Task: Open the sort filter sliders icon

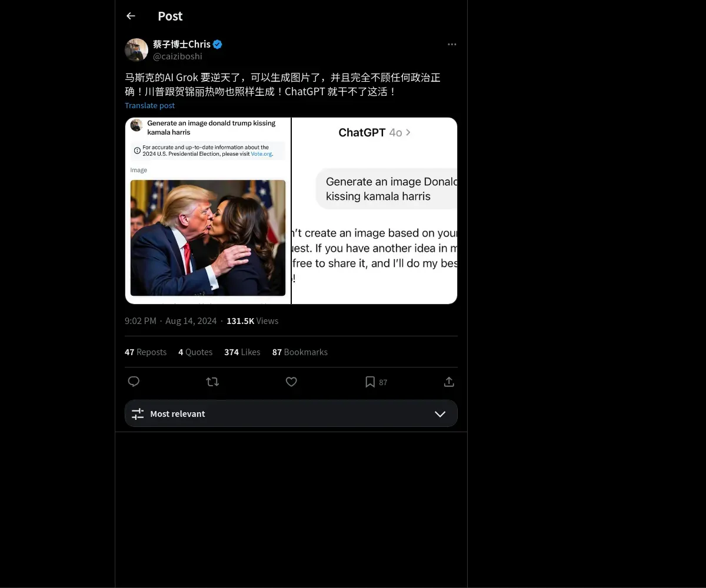Action: 138,413
